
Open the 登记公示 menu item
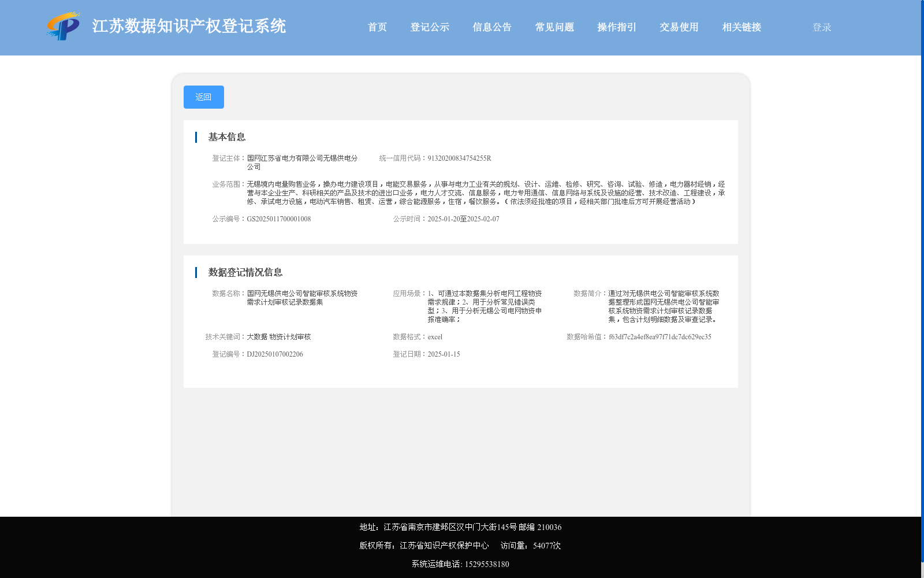pos(430,27)
